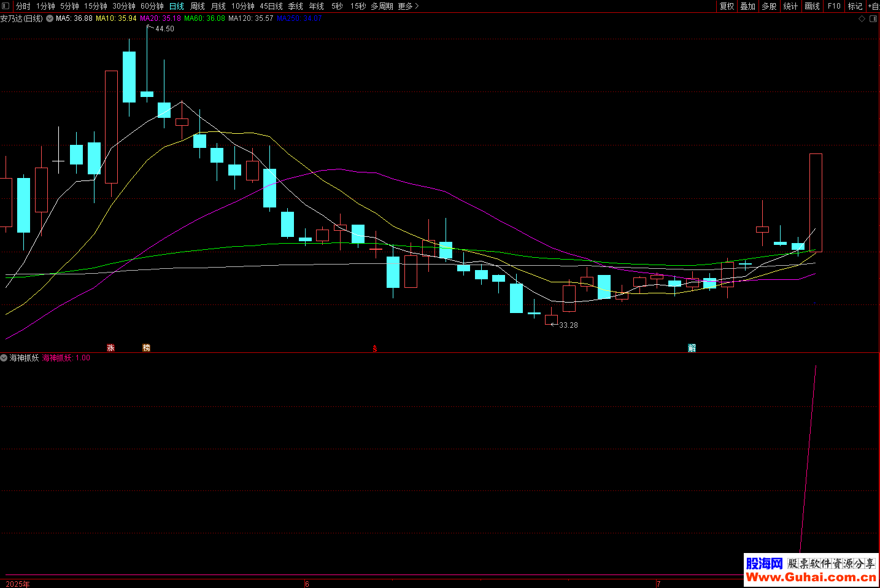Select the 1分钟 period

[45, 6]
